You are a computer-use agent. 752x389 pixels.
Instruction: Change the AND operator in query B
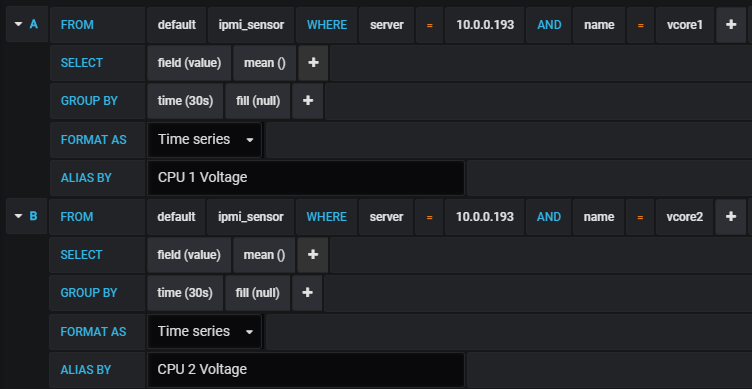[x=549, y=217]
